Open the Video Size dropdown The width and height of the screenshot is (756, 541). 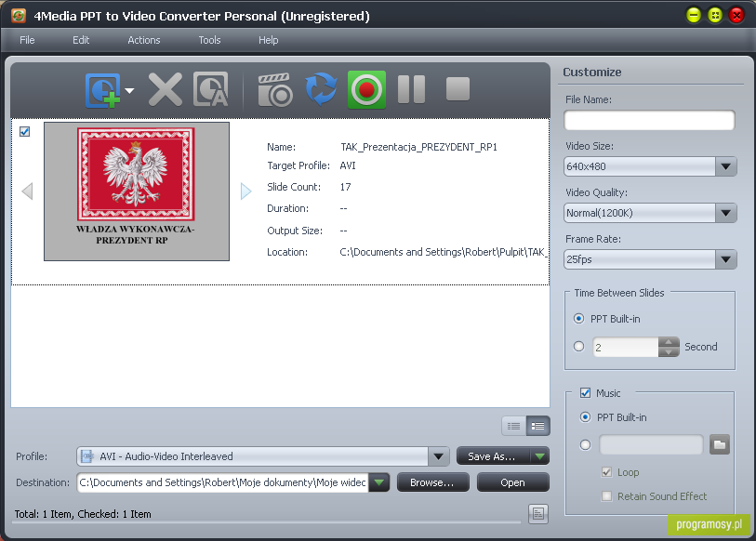[x=725, y=166]
